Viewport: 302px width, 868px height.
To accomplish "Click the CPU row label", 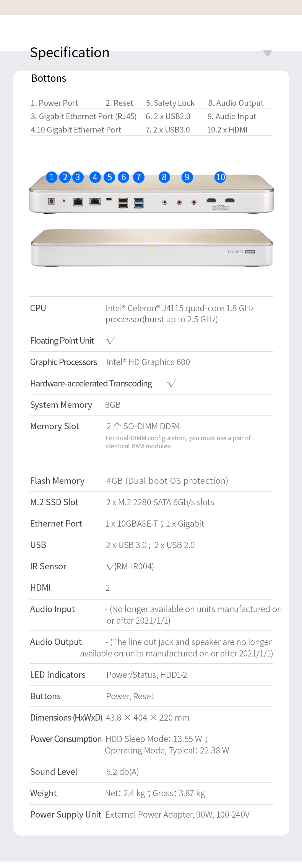I will 38,308.
